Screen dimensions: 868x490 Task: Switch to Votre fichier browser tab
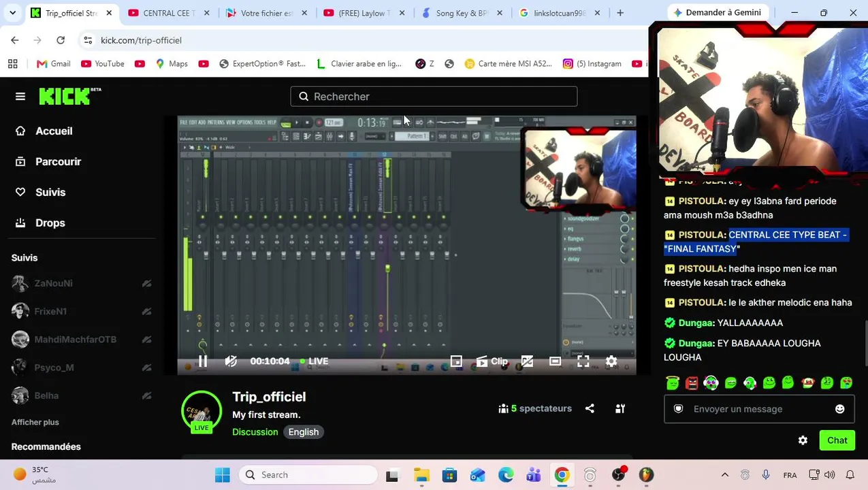coord(266,13)
